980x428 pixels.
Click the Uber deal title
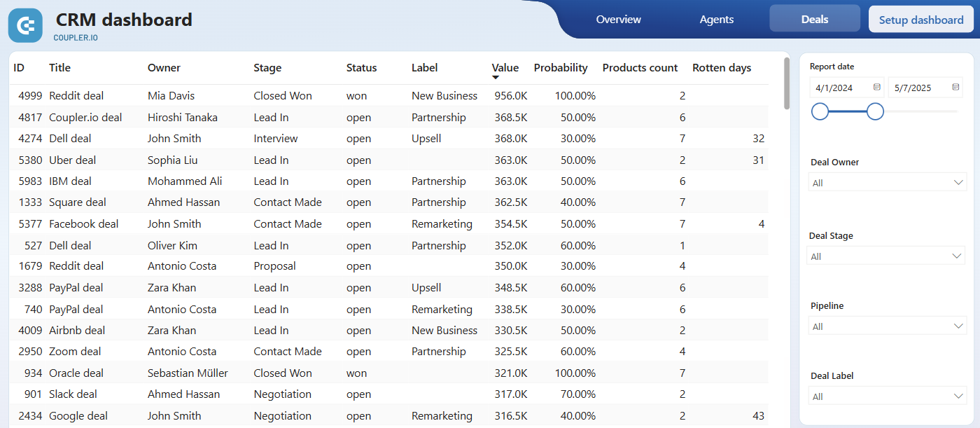tap(73, 160)
